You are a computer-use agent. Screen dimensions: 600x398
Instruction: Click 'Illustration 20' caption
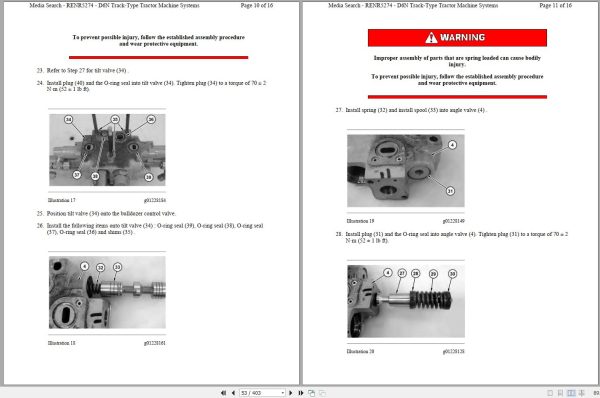tap(360, 351)
